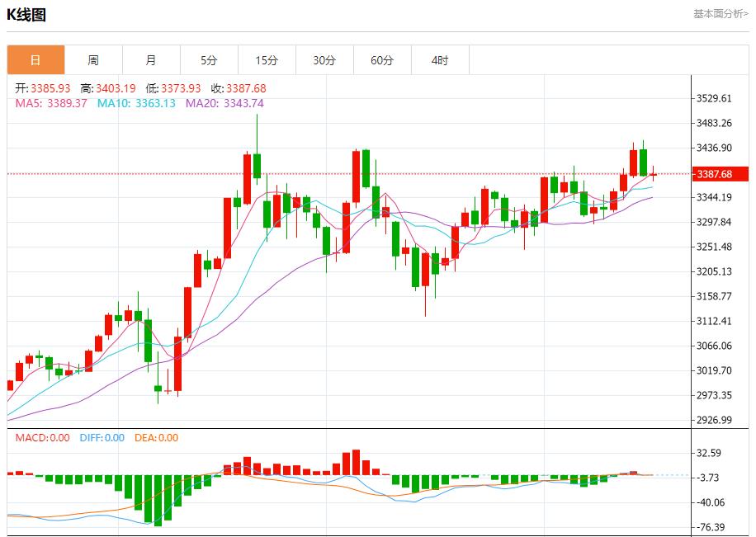Click the 高: 3403.19 high price readout
The width and height of the screenshot is (756, 537).
tap(107, 88)
